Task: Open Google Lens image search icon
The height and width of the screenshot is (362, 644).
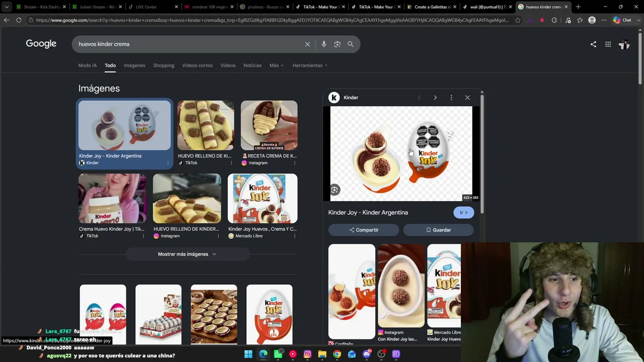Action: tap(337, 44)
